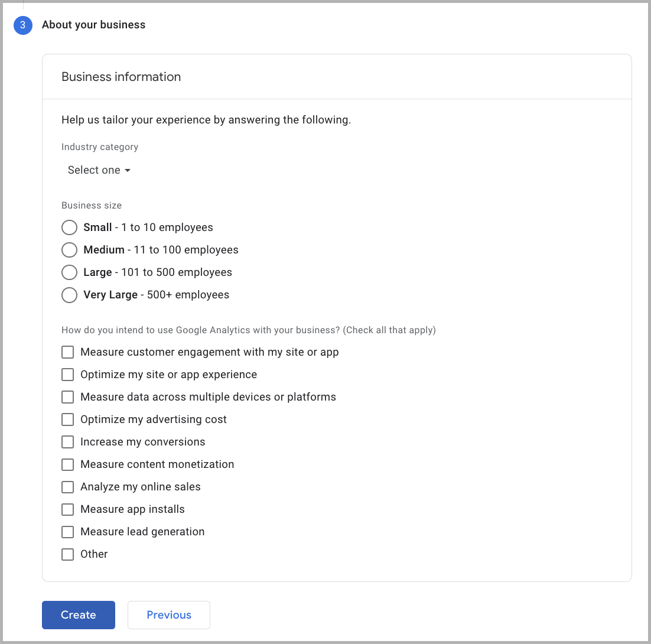Go back with the Previous button
Image resolution: width=651 pixels, height=644 pixels.
click(168, 614)
